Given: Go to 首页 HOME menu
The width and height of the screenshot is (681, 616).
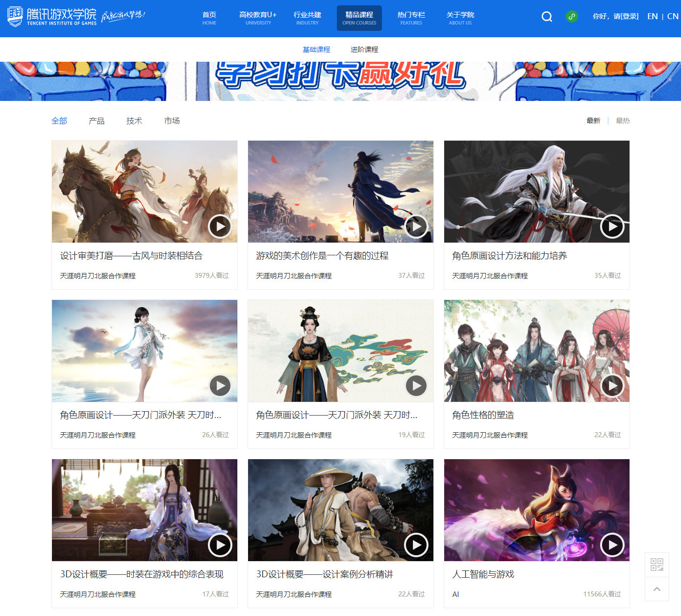Looking at the screenshot, I should pos(209,18).
